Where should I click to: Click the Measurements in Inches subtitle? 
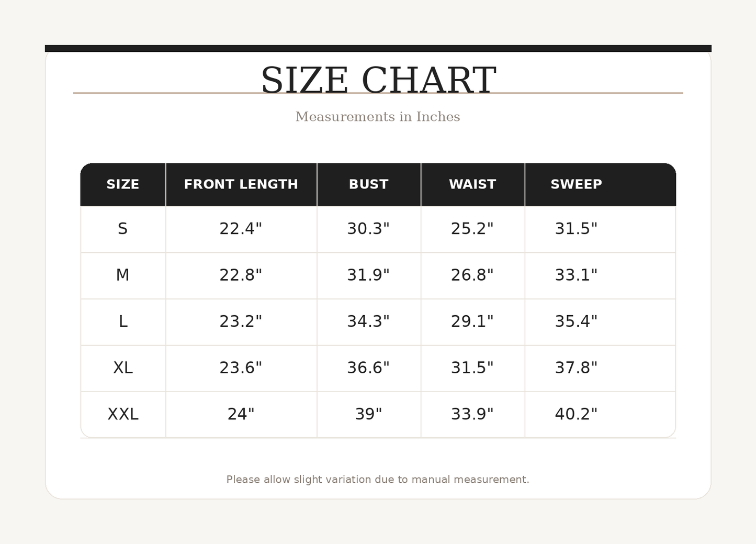tap(378, 117)
